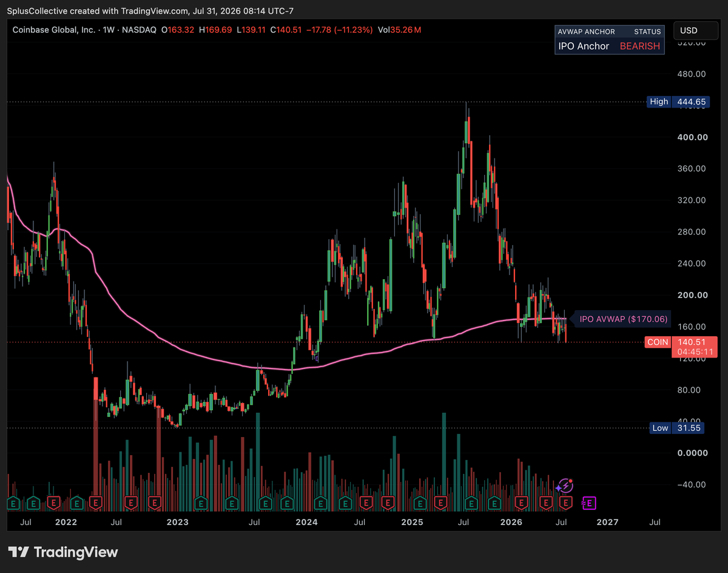Click the 400.00 level on the price scale
The image size is (728, 573).
[692, 137]
